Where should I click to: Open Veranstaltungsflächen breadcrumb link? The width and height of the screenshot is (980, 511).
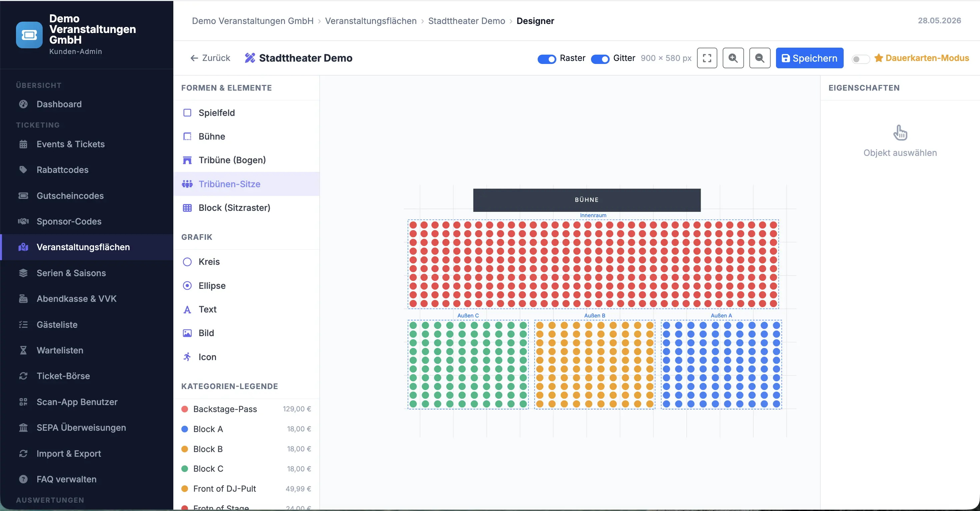point(371,21)
